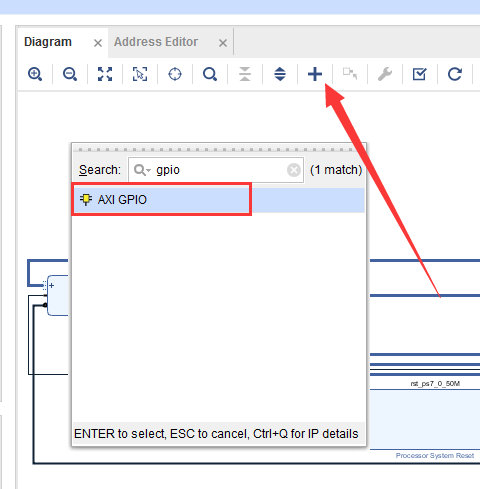The width and height of the screenshot is (480, 489).
Task: Switch to the Address Editor tab
Action: coord(156,42)
